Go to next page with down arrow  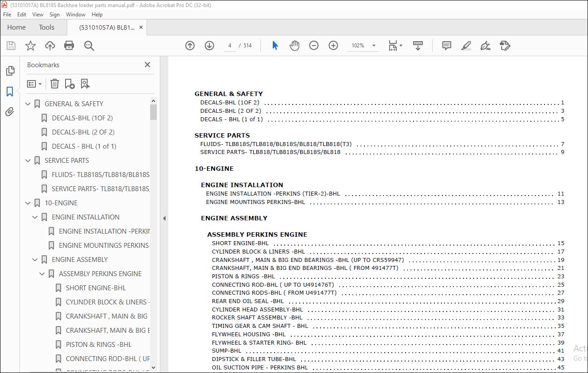tap(209, 46)
